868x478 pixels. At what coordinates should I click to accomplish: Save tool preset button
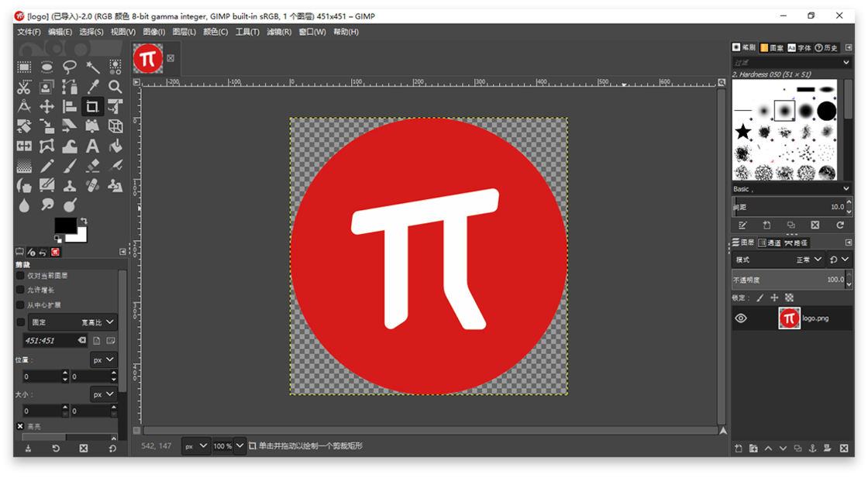click(x=28, y=448)
